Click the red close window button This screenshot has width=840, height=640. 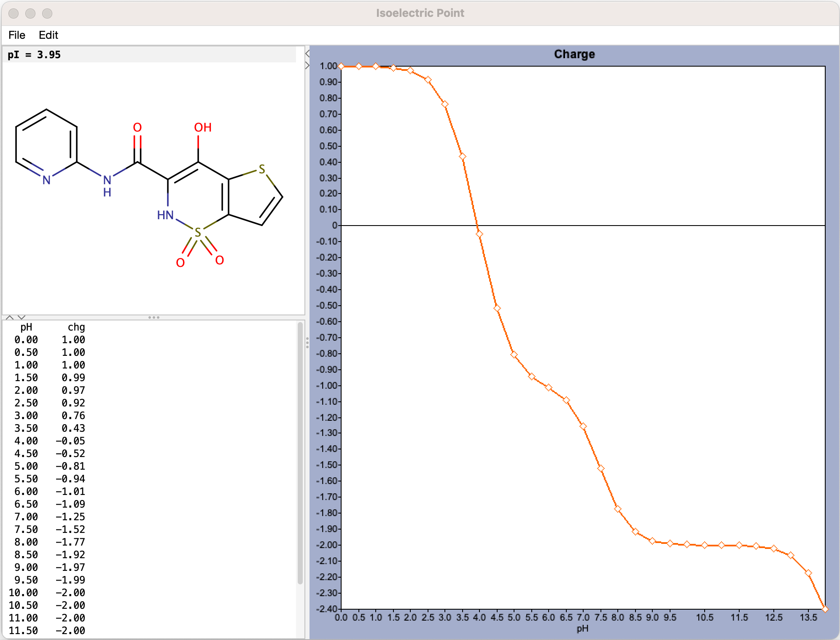14,13
